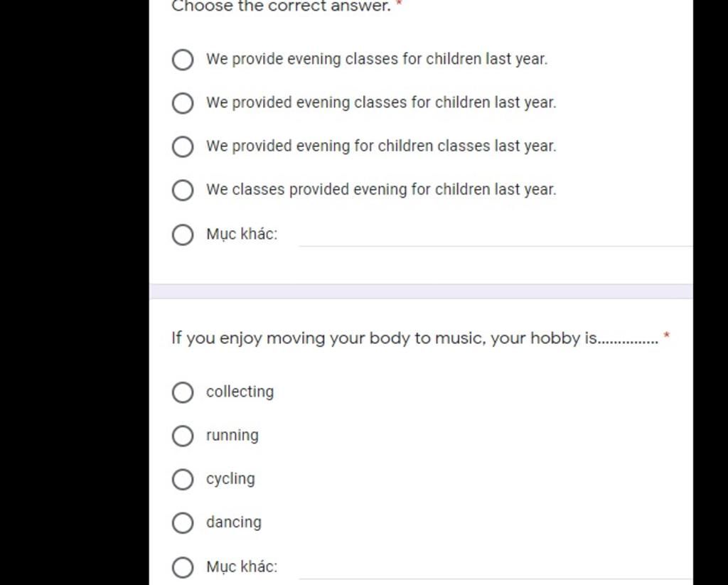This screenshot has width=728, height=585.
Task: Click label "We provide evening classes for children last year"
Action: coord(377,59)
